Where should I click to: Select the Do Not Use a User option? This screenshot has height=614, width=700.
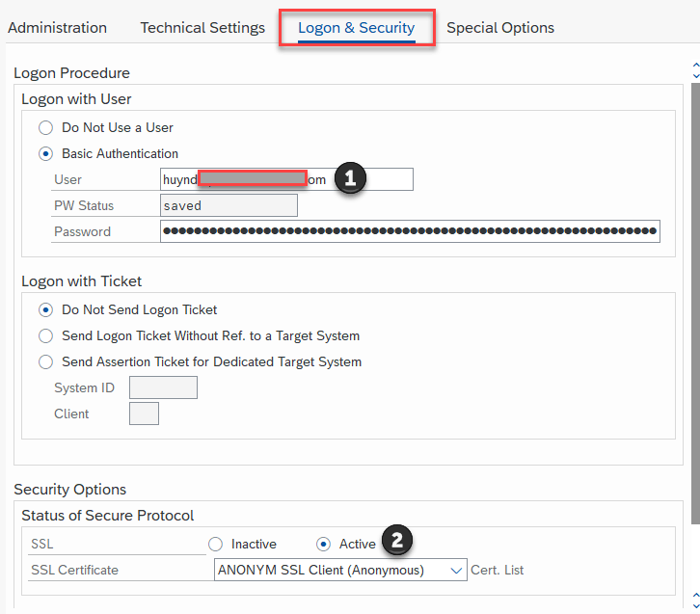coord(45,127)
